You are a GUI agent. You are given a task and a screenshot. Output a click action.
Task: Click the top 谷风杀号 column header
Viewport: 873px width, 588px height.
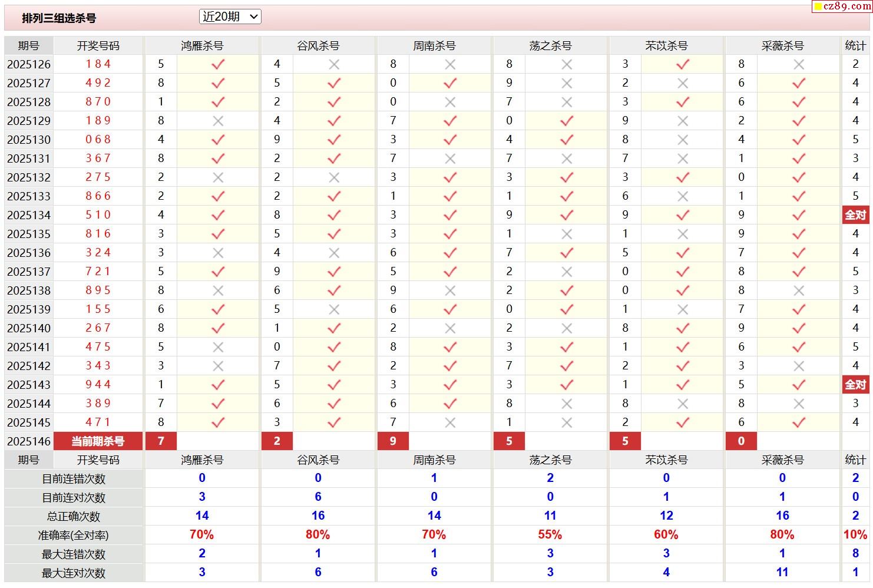click(x=318, y=46)
